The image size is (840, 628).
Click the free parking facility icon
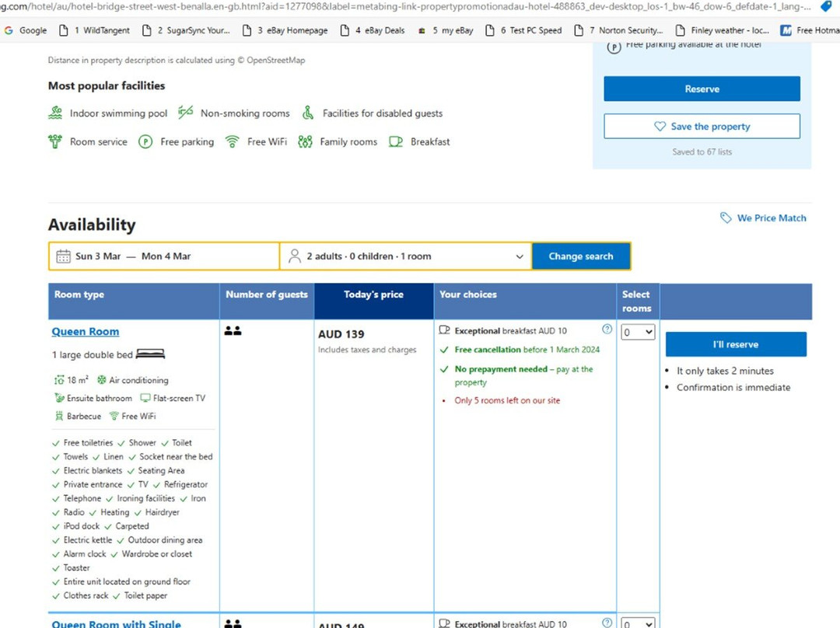pyautogui.click(x=145, y=142)
